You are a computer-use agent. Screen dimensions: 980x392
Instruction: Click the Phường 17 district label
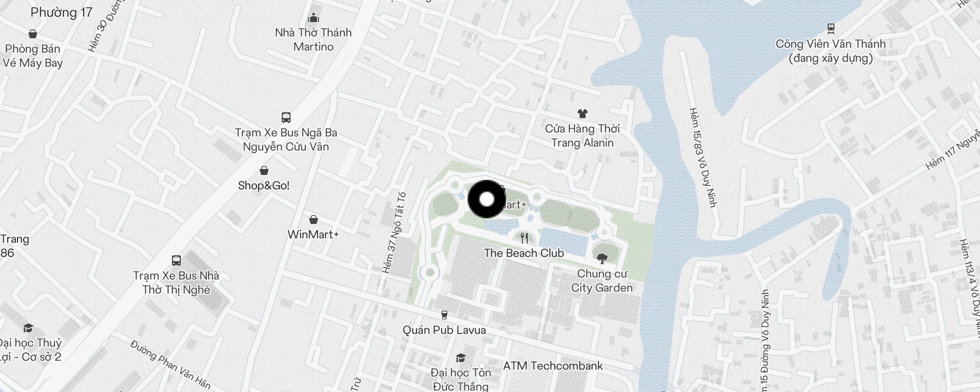coord(61,12)
